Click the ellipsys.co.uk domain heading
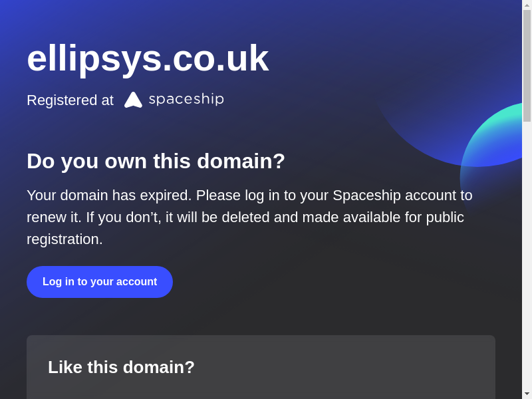The image size is (532, 399). pyautogui.click(x=148, y=58)
